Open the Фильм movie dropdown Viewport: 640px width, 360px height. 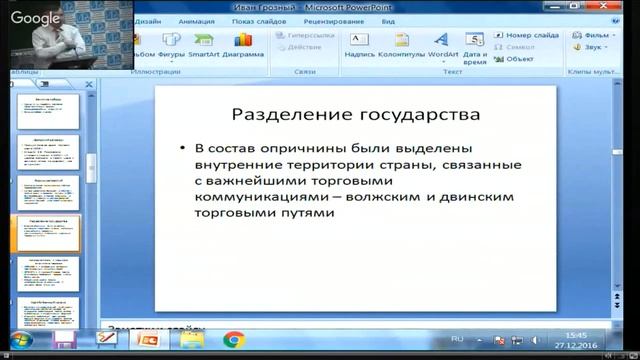(594, 36)
